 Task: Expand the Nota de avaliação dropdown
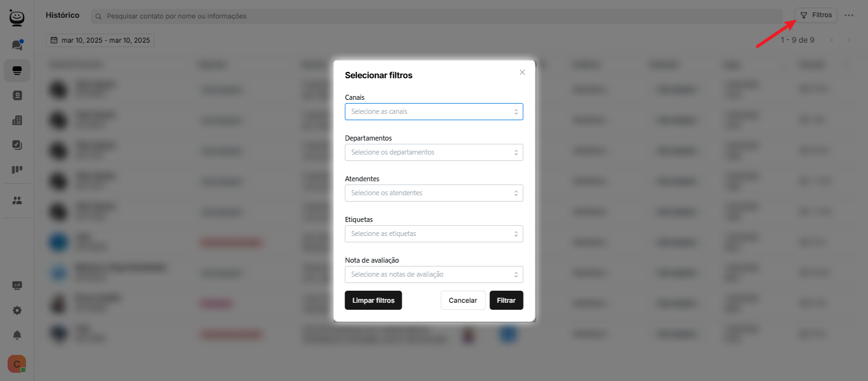tap(433, 275)
